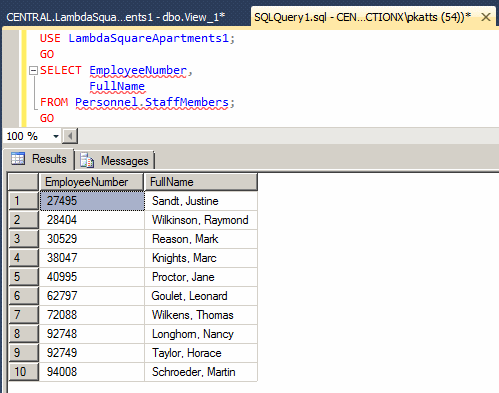499x393 pixels.
Task: Click cell with employee number 72088
Action: (92, 315)
